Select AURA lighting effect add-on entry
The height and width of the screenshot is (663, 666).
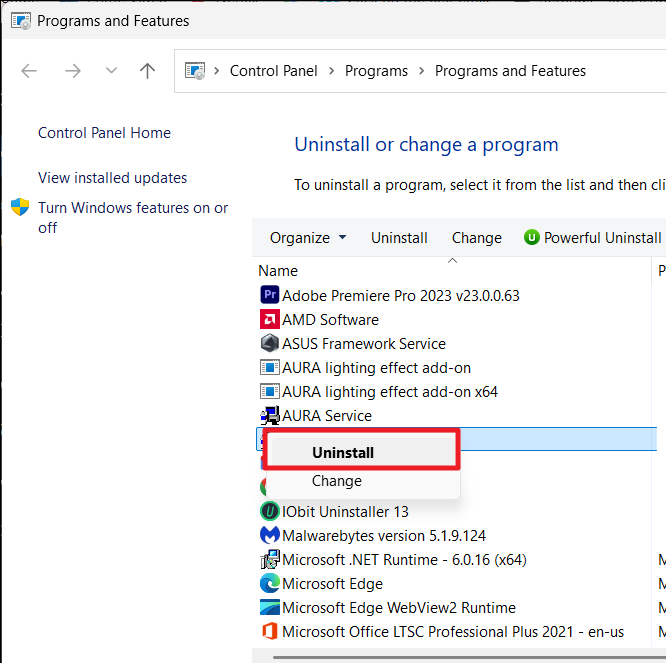[376, 367]
